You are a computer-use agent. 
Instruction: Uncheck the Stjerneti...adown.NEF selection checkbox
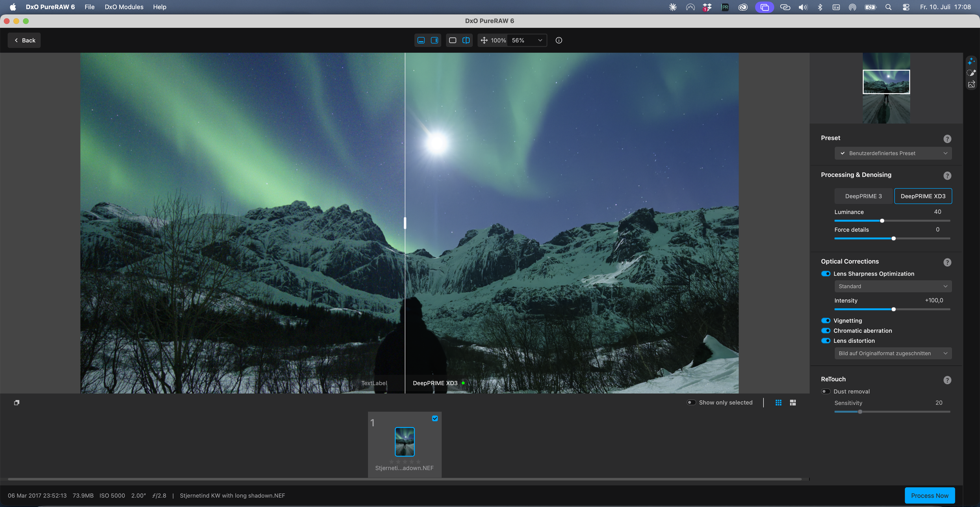(x=435, y=418)
